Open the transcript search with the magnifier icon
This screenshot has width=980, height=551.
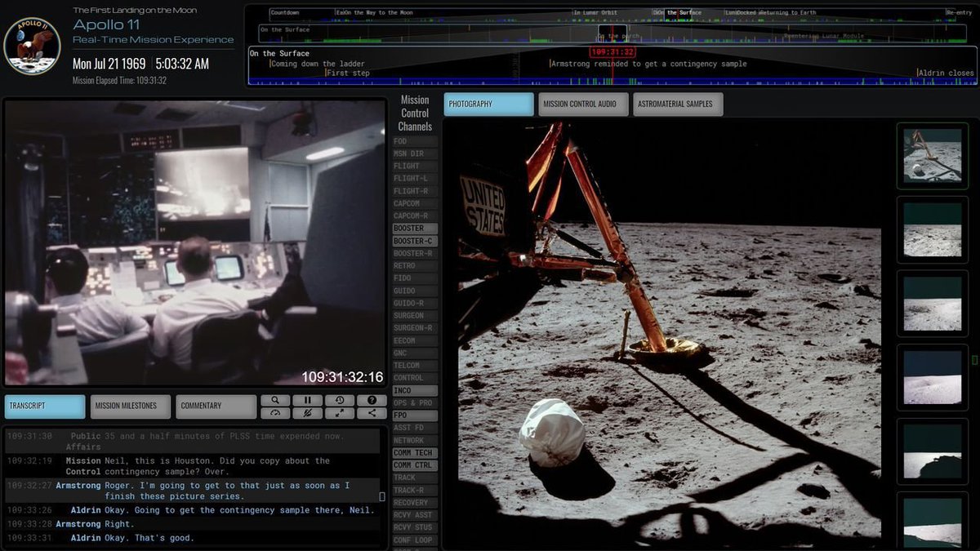(x=275, y=400)
